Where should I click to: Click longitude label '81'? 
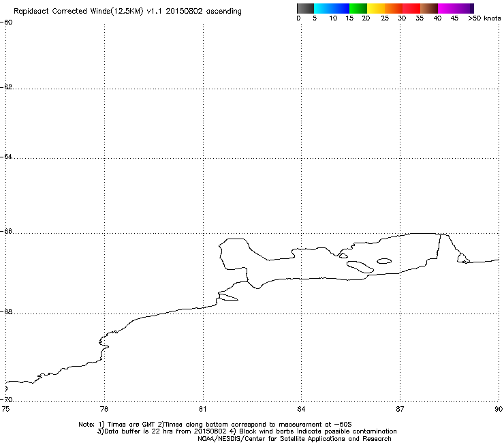[x=202, y=409]
